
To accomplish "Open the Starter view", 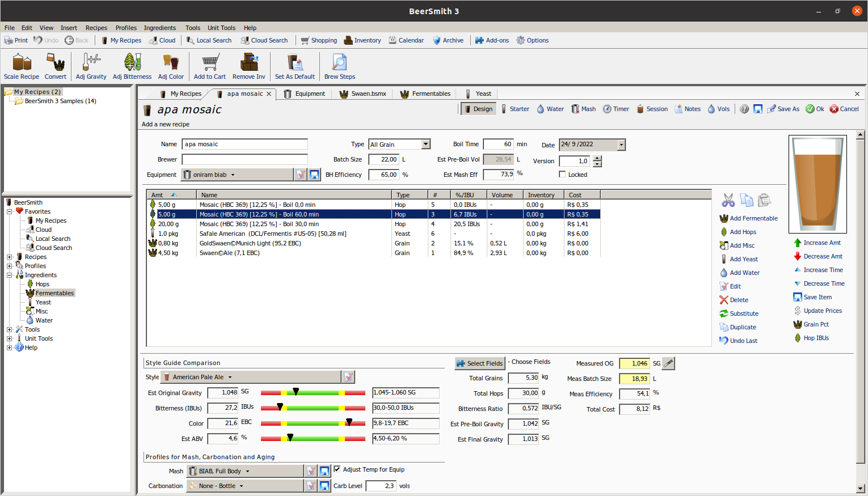I will click(x=515, y=109).
